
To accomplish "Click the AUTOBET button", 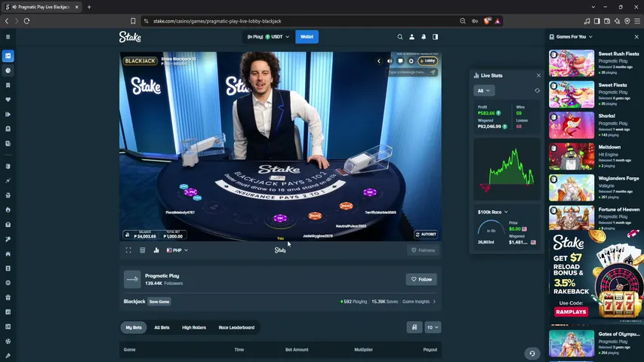I will [426, 235].
